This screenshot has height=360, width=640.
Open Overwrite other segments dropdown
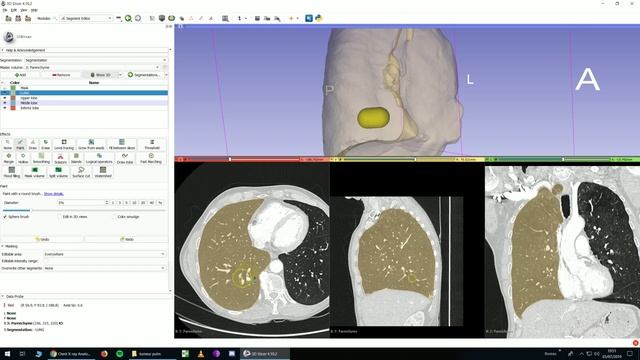(104, 268)
